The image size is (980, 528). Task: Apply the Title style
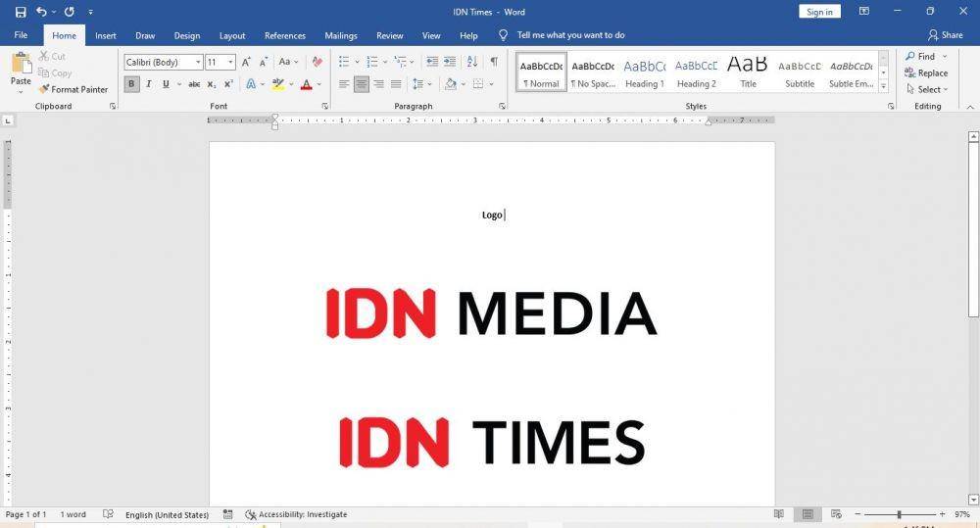tap(748, 72)
